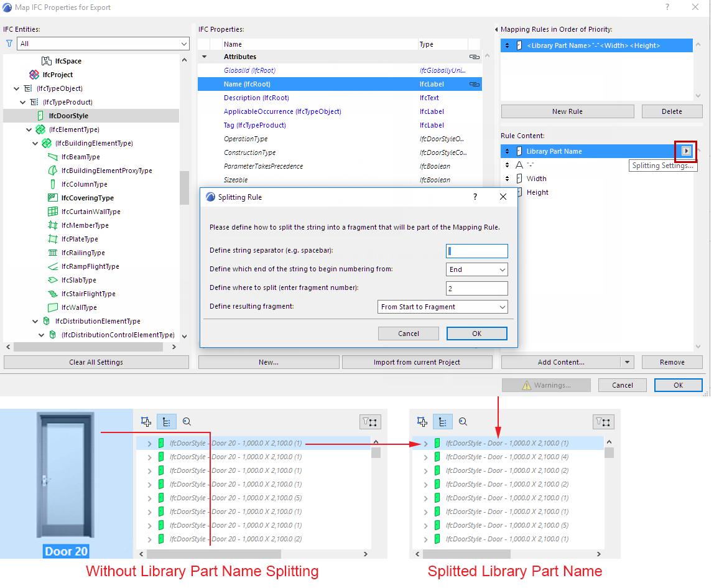Click the IfcCurtainWallType icon

53,212
